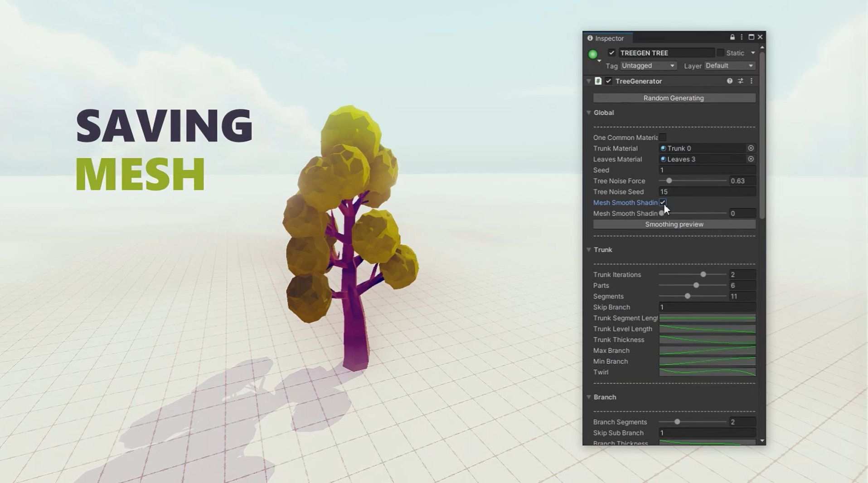Viewport: 868px width, 483px height.
Task: Click the Smoothing preview button
Action: (674, 224)
